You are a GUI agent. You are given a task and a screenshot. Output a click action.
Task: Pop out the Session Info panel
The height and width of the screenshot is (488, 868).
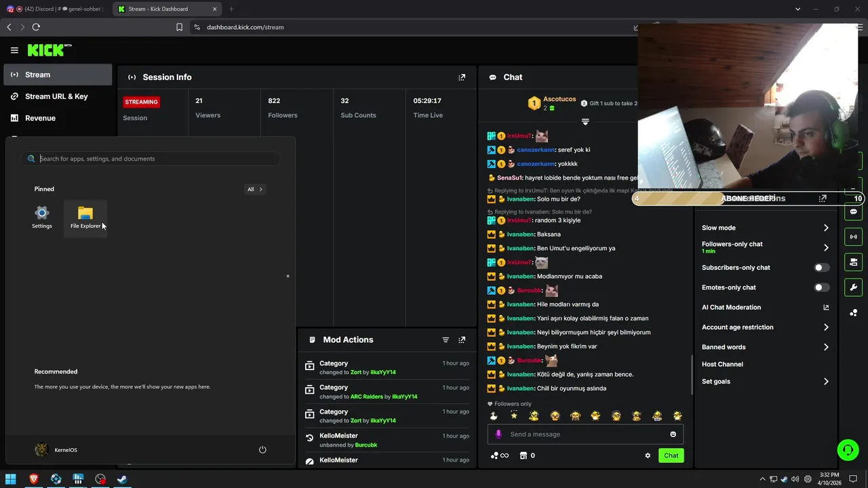coord(462,77)
